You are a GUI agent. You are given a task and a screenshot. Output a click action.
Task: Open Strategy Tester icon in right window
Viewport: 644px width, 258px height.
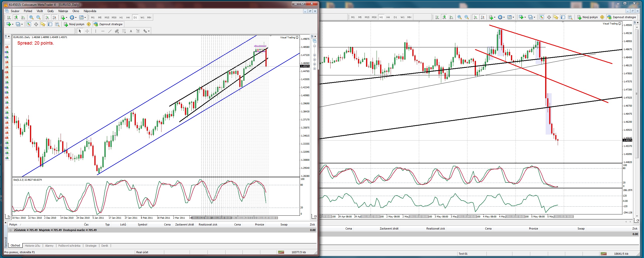[x=570, y=17]
